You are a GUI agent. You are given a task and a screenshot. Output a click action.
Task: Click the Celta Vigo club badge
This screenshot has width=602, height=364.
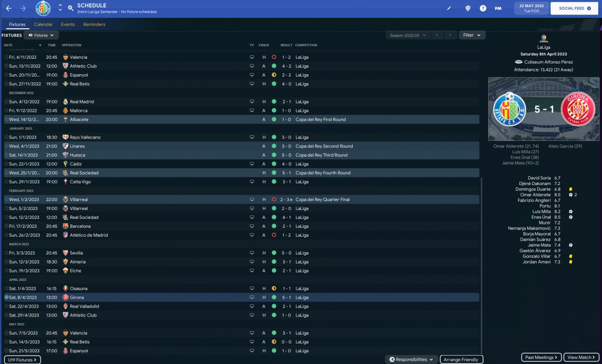(65, 182)
